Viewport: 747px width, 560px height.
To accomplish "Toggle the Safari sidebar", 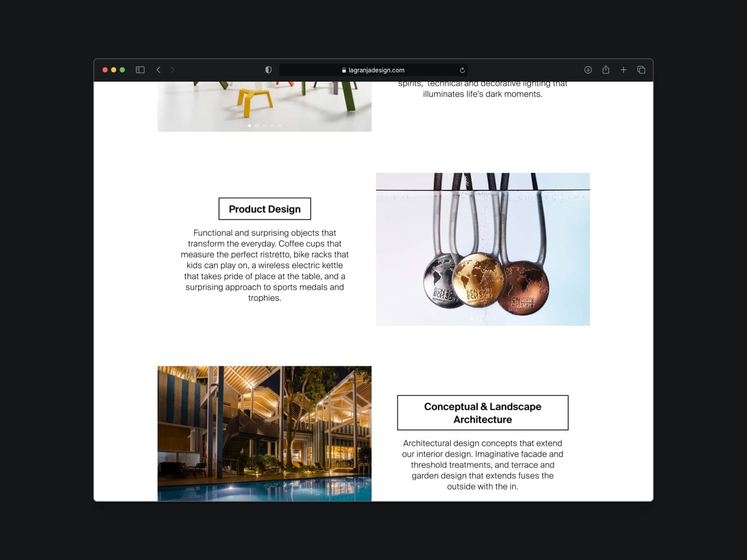I will coord(140,70).
